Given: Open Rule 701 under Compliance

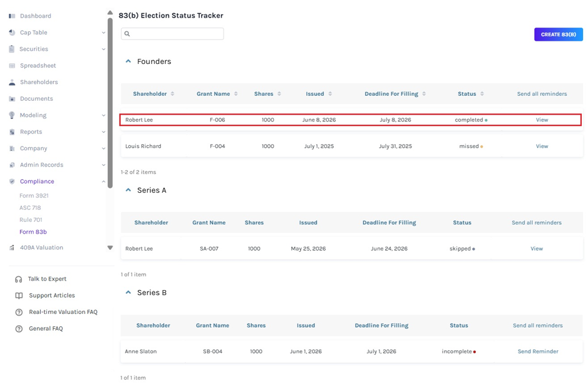Looking at the screenshot, I should pyautogui.click(x=31, y=220).
